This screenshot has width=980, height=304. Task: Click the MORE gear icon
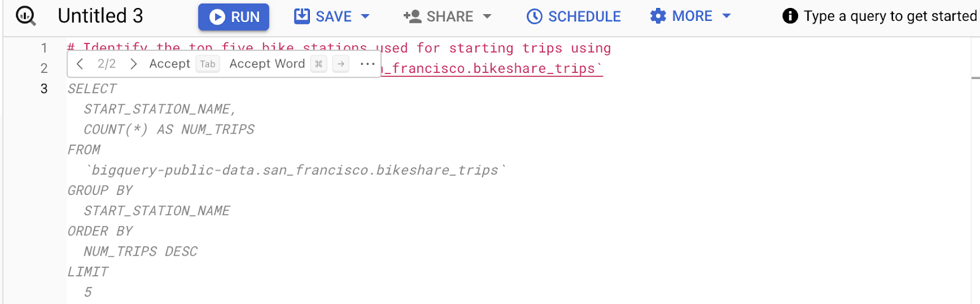pyautogui.click(x=658, y=16)
